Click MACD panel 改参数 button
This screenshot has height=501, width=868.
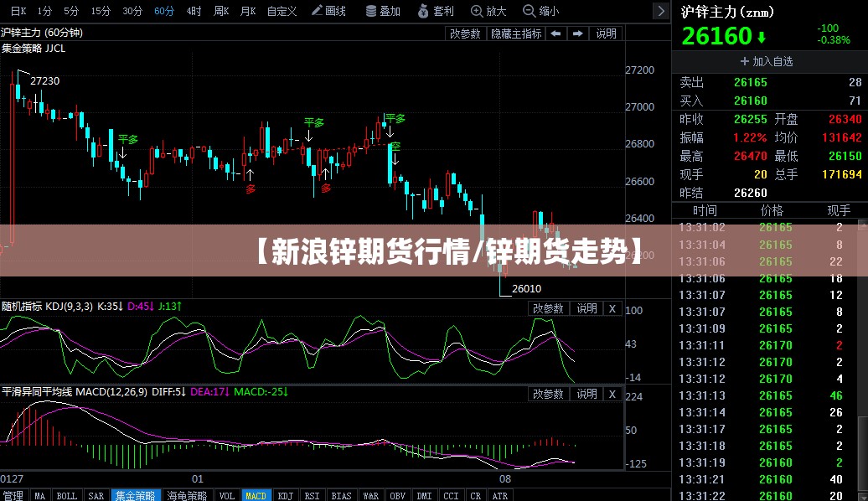pos(548,394)
